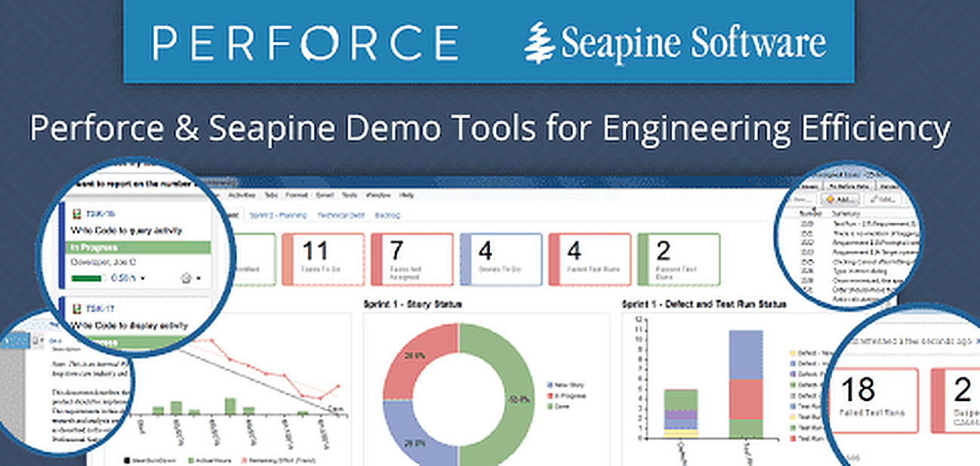This screenshot has height=466, width=980.
Task: Sort by the Number column header
Action: click(x=811, y=213)
